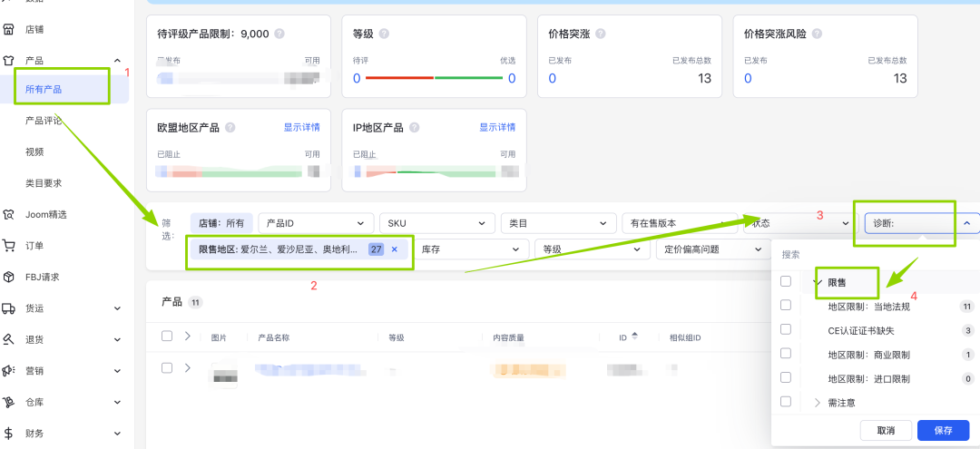The width and height of the screenshot is (980, 449).
Task: Show help icon beside 价格突涨风险
Action: [817, 34]
